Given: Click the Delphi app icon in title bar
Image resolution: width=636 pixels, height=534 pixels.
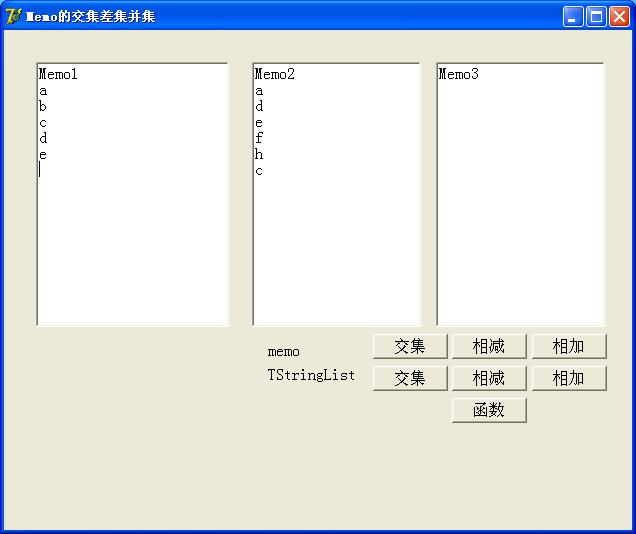Looking at the screenshot, I should pos(13,16).
